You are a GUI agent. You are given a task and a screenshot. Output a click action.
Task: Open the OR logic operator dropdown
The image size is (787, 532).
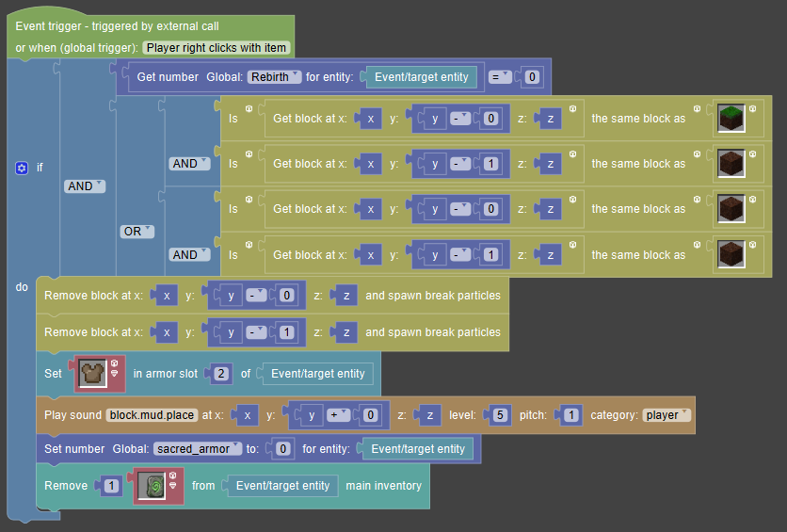(x=137, y=232)
